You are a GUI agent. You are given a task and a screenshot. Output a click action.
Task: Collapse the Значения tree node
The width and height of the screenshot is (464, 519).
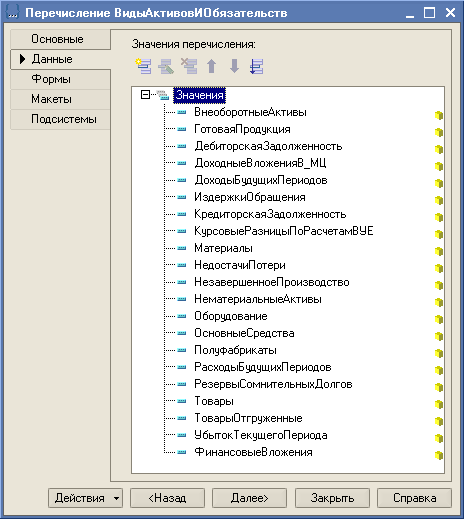tap(145, 95)
